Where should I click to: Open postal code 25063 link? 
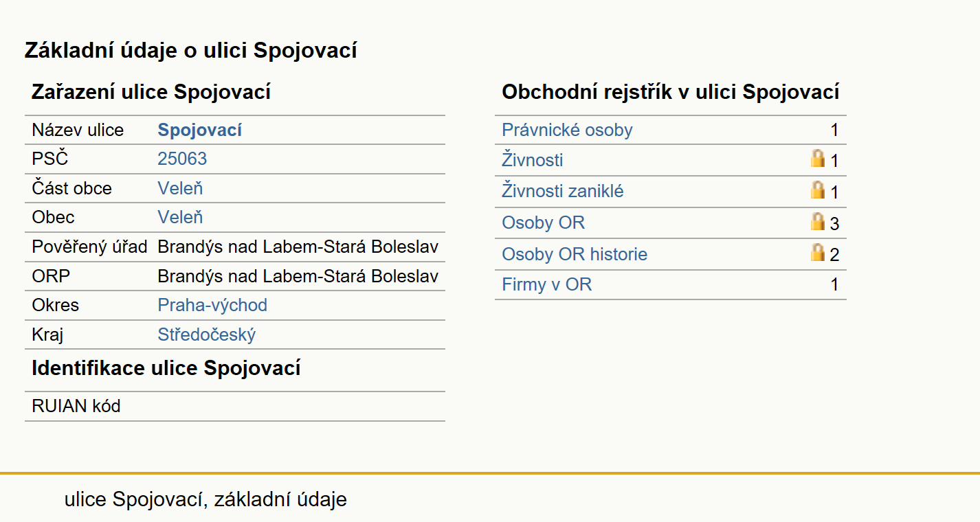(x=182, y=159)
